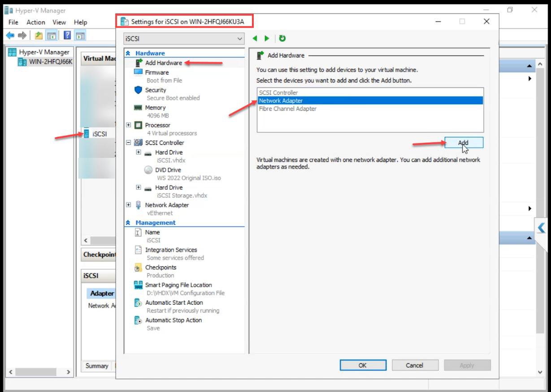
Task: Collapse the Actions pane top section arrow
Action: pyautogui.click(x=529, y=66)
